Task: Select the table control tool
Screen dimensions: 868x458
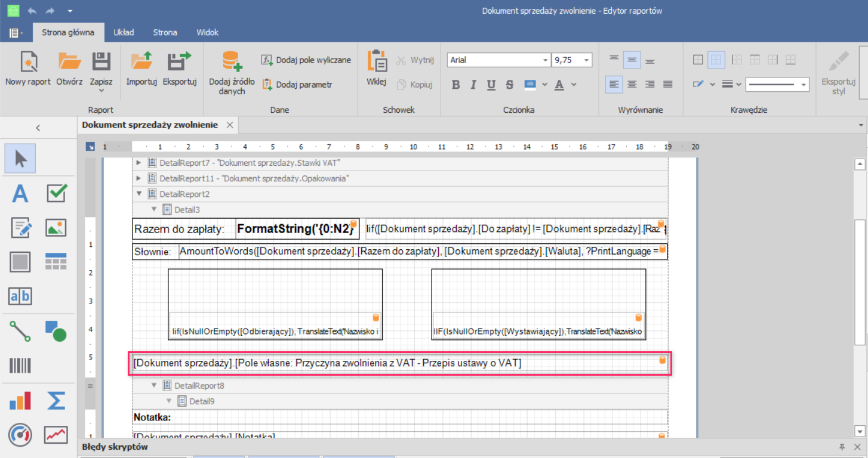Action: pos(56,261)
